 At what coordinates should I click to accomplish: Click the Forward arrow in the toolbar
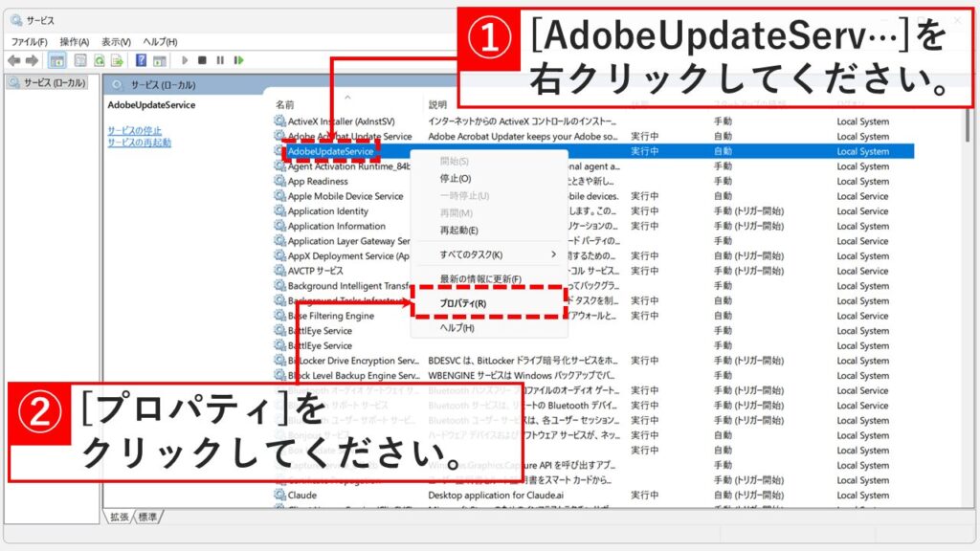coord(32,60)
